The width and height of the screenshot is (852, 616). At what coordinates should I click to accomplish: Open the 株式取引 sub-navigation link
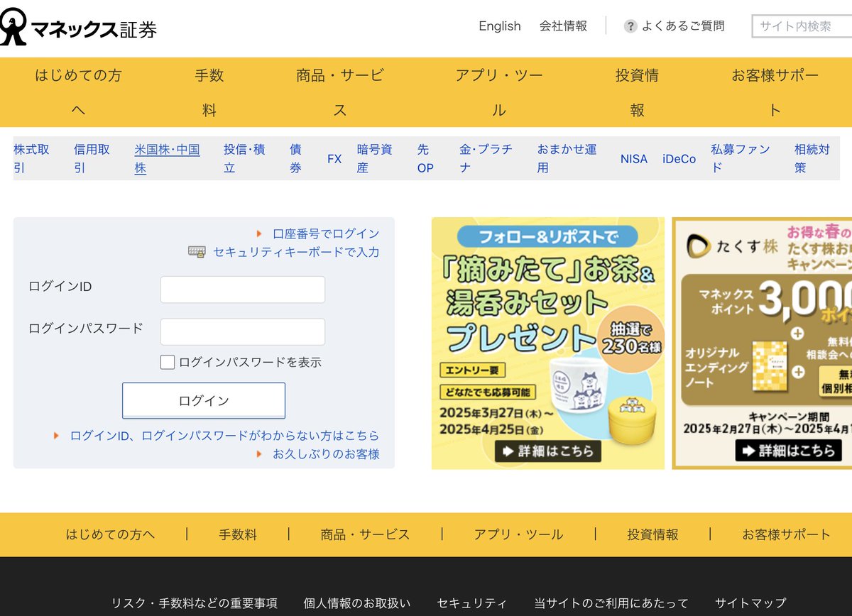(32, 159)
